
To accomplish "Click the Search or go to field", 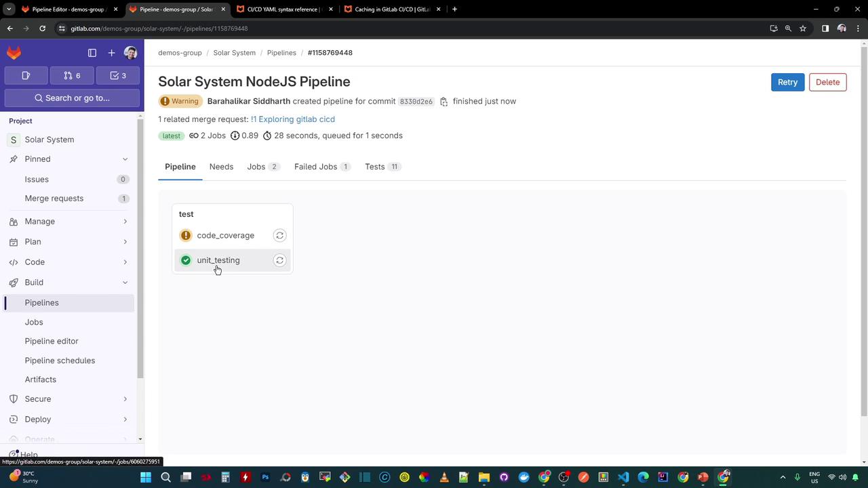I will click(72, 98).
